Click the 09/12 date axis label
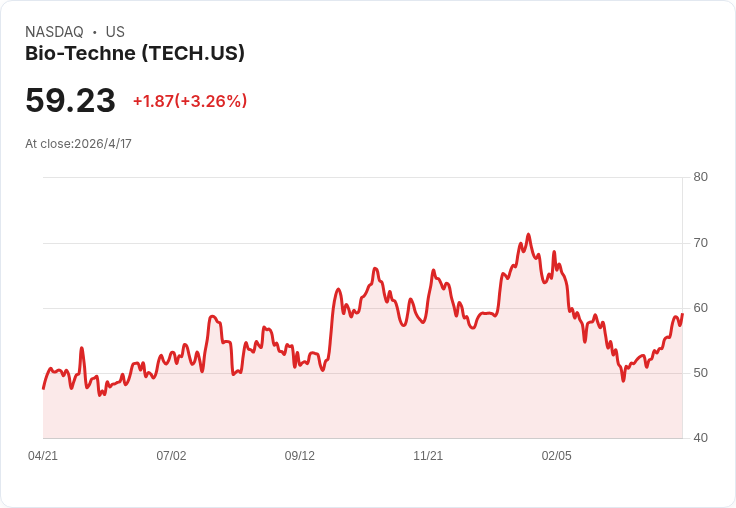This screenshot has height=508, width=736. pos(300,456)
